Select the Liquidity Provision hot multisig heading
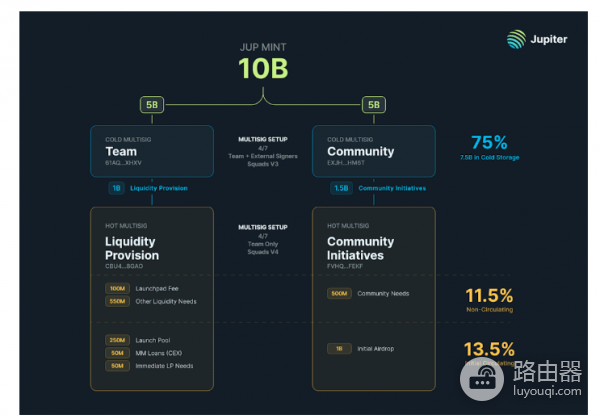This screenshot has width=600, height=419. pos(133,247)
